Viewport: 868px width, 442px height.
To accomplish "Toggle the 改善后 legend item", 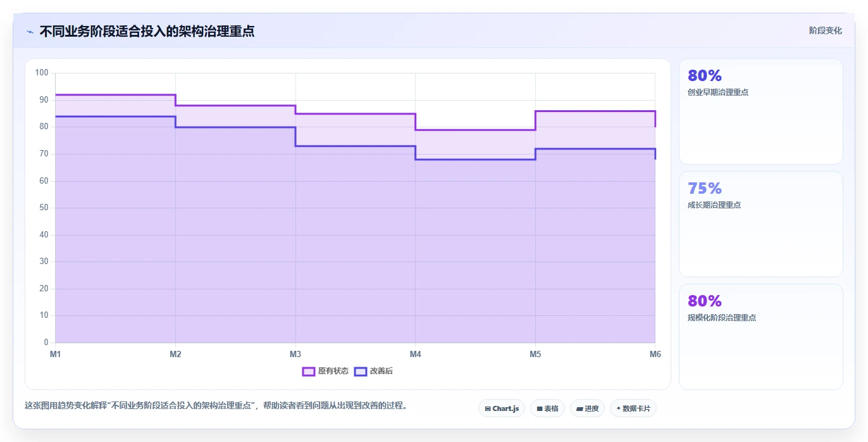I will coord(374,371).
